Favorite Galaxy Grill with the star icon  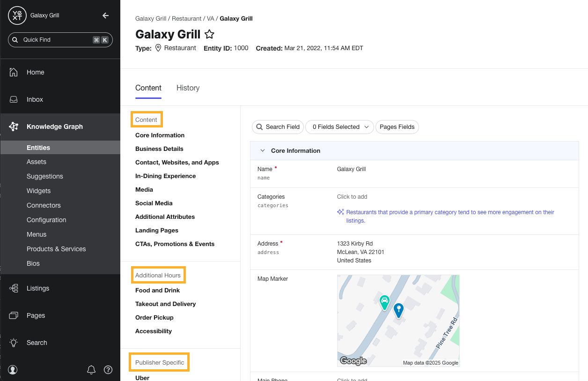click(209, 34)
